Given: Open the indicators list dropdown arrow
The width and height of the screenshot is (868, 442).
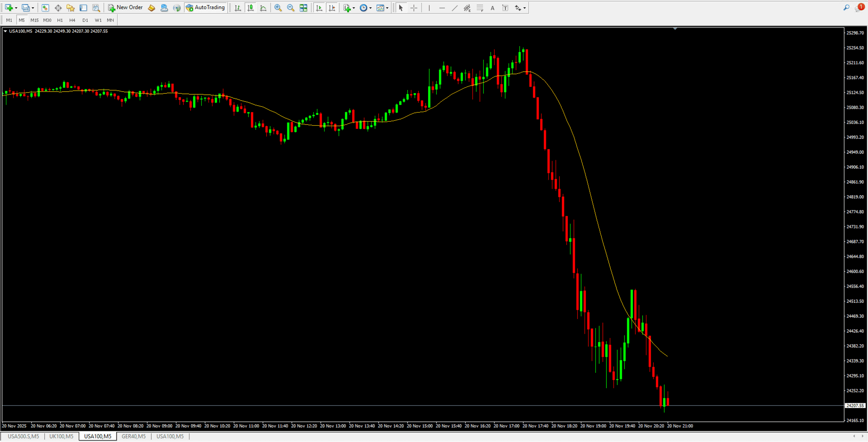Looking at the screenshot, I should pos(354,8).
